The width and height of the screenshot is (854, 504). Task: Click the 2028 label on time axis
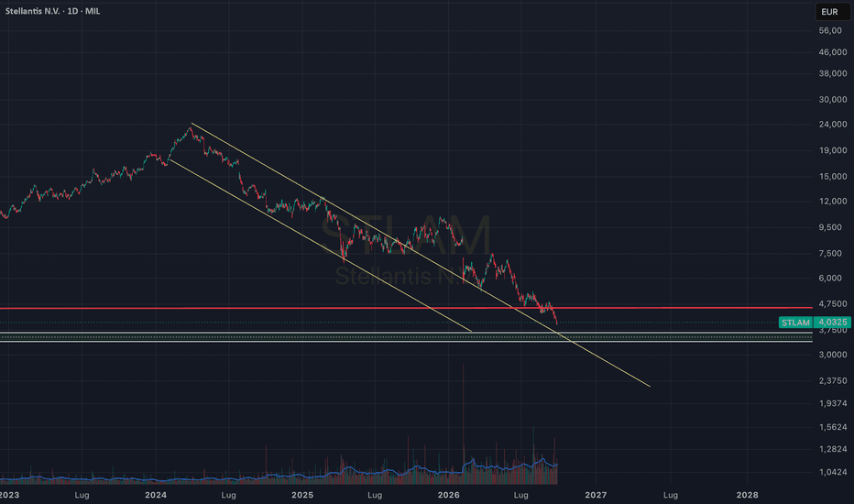748,495
